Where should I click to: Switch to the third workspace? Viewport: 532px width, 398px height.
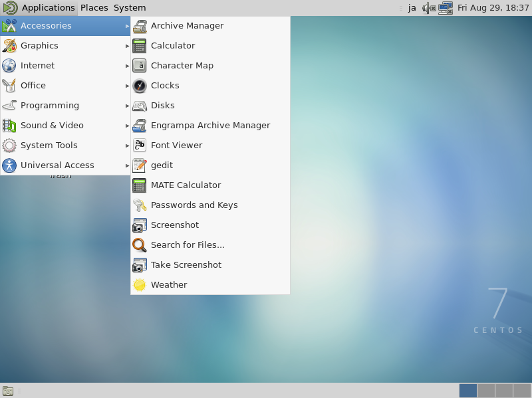point(504,391)
